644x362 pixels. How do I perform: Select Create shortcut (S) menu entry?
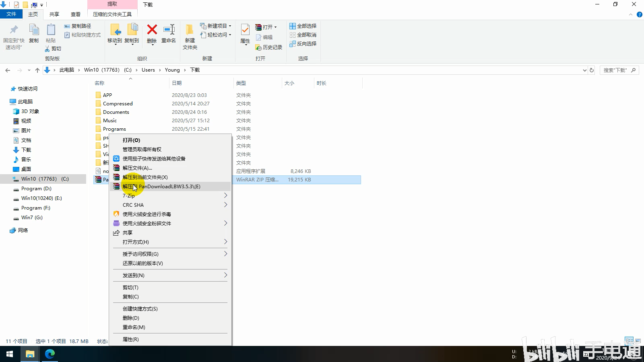point(171,309)
